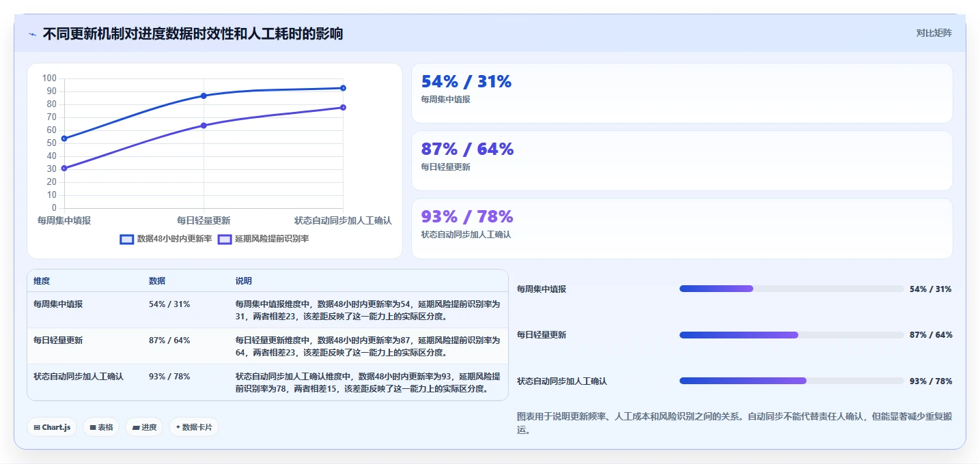Click the 87% / 64% value beside progress bar
980x464 pixels.
[x=931, y=335]
